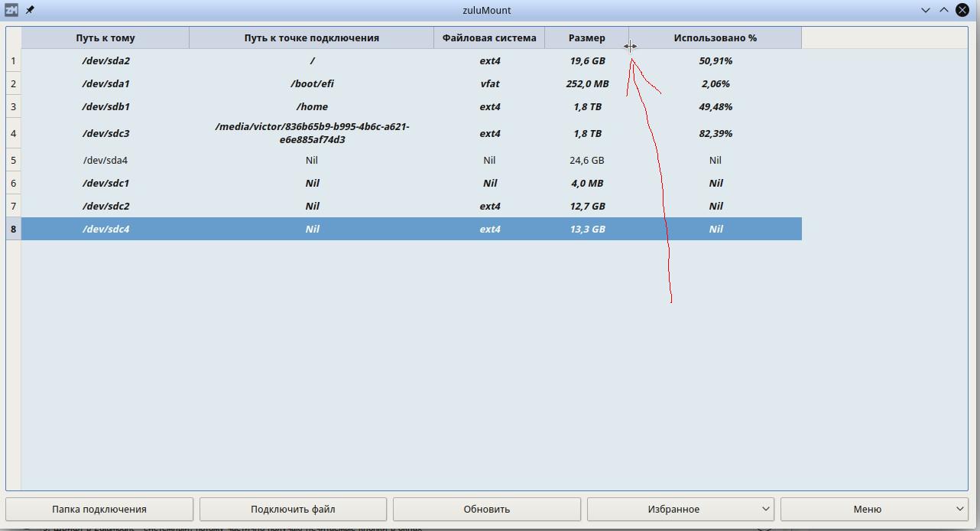Select the /dev/sdc4 volume cell
This screenshot has height=531, width=980.
coord(105,229)
